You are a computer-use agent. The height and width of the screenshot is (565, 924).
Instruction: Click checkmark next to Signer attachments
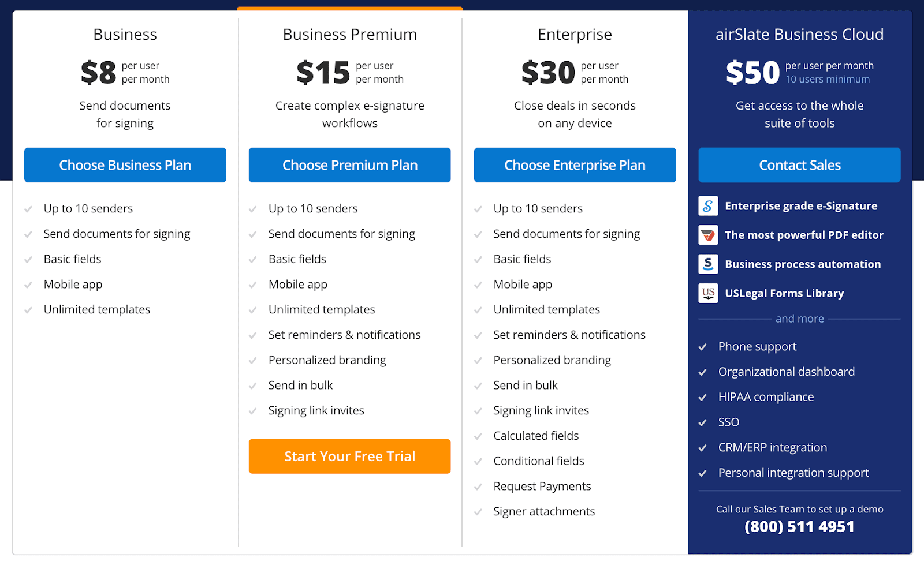pyautogui.click(x=478, y=512)
